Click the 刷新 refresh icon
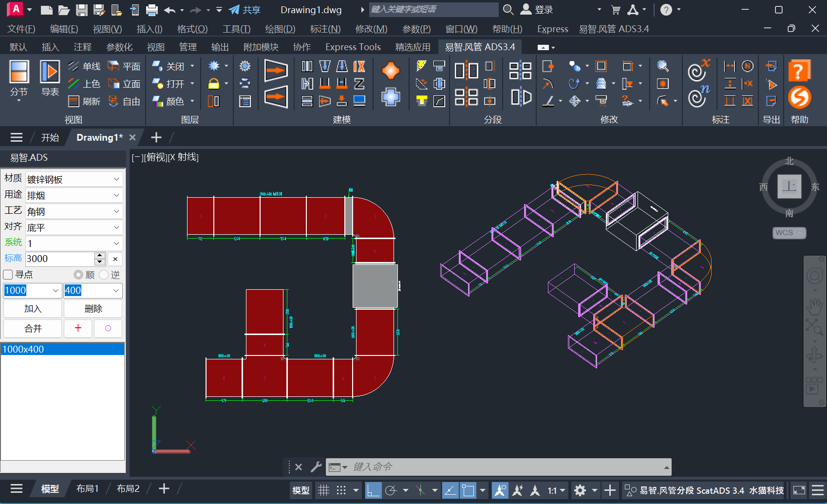The width and height of the screenshot is (827, 504). (84, 101)
